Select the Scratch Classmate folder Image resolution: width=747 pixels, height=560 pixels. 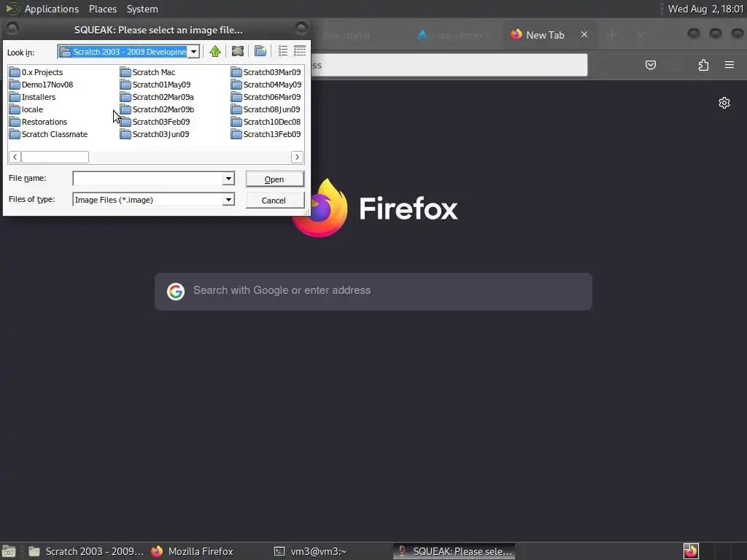click(49, 134)
